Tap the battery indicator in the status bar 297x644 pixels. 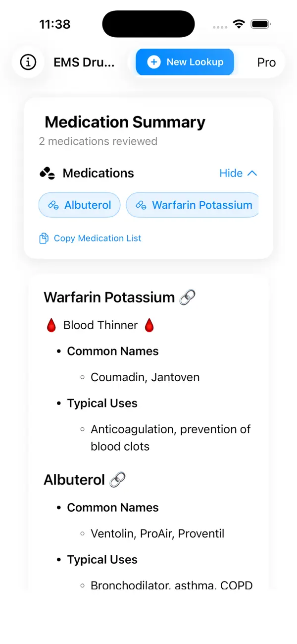(x=260, y=23)
